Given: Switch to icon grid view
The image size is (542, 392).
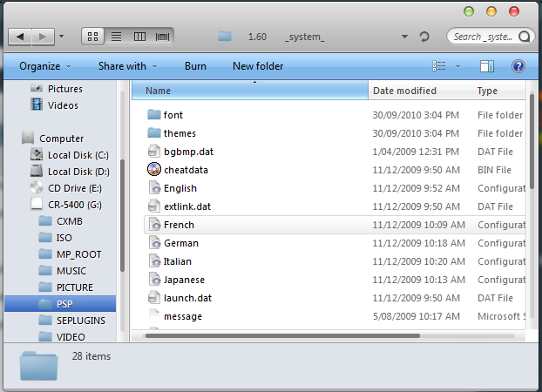Looking at the screenshot, I should point(93,37).
